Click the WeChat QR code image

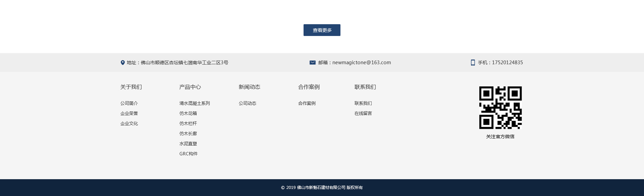click(x=500, y=108)
